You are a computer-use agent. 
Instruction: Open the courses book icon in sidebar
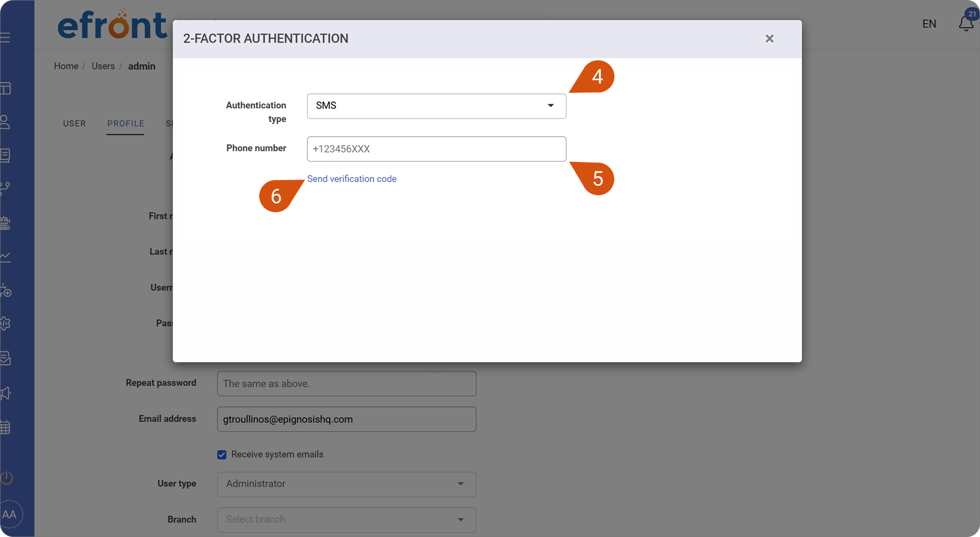[x=5, y=155]
